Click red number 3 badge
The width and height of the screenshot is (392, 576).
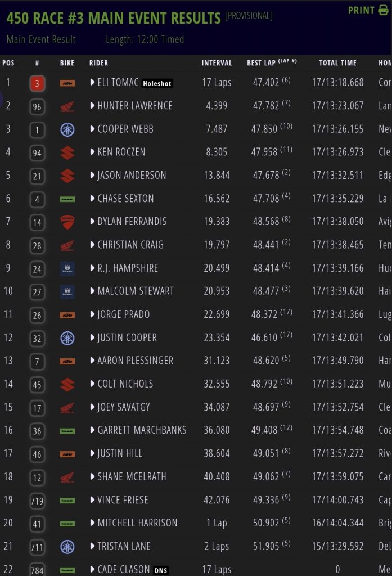[x=37, y=83]
